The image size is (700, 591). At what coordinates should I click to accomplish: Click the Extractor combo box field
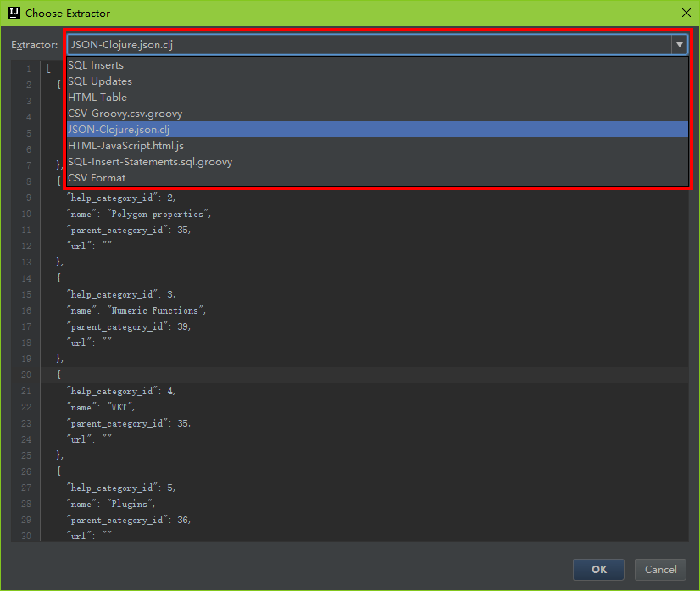[369, 45]
